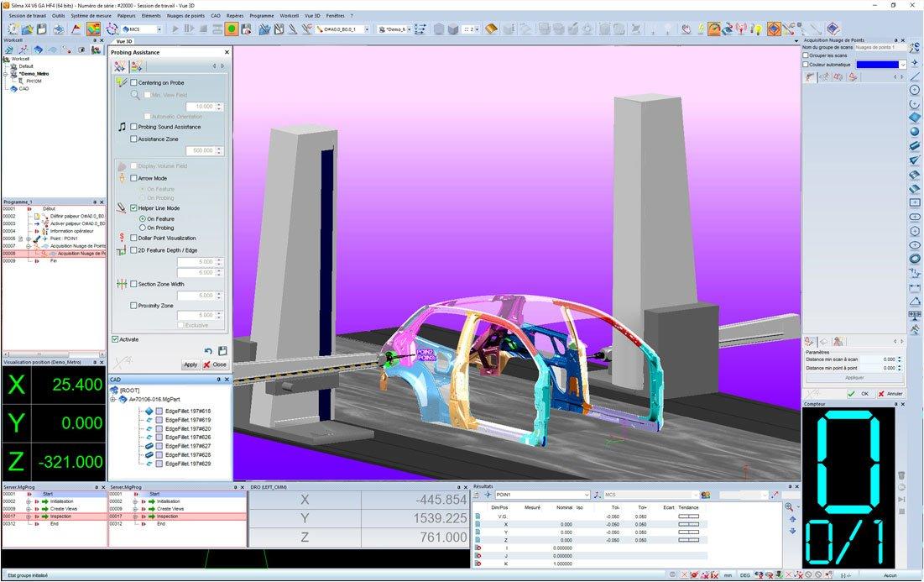Click the save floppy disk toolbar icon
Viewport: 924px width, 582px height.
point(42,29)
